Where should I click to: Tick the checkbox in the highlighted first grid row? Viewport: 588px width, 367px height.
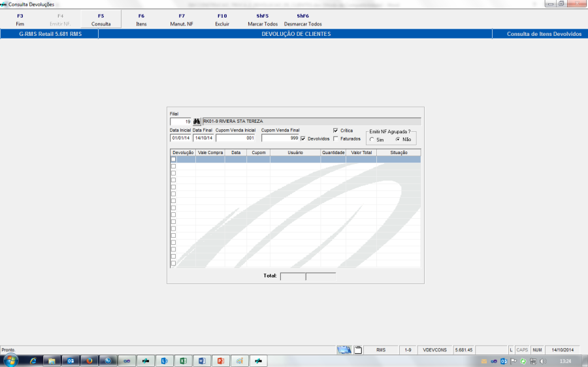click(173, 159)
